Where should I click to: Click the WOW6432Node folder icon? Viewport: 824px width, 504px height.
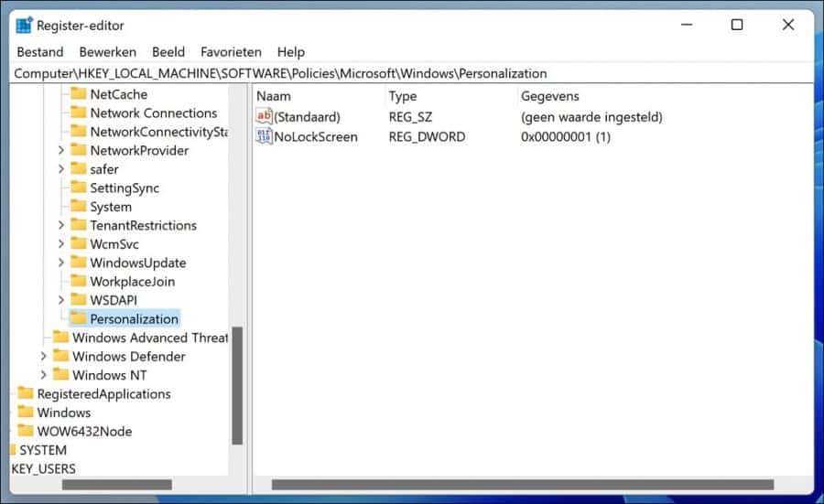[26, 431]
